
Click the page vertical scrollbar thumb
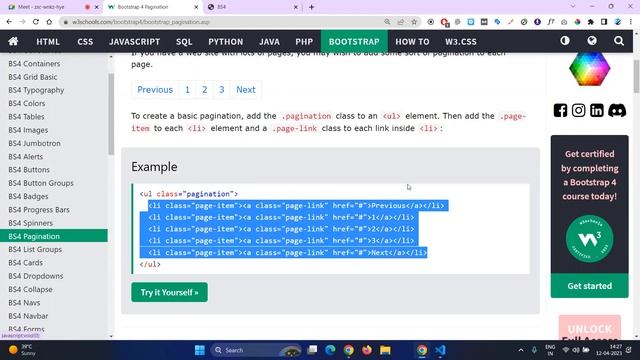[636, 76]
